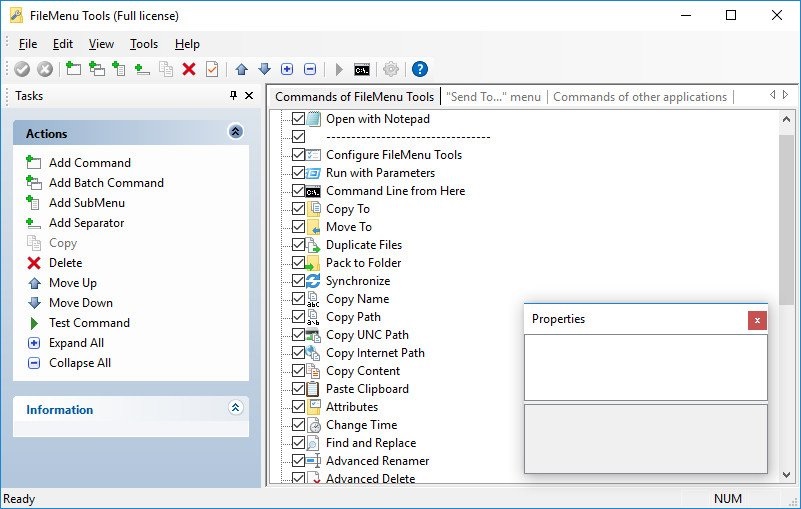801x509 pixels.
Task: Select the Advanced Renamer command
Action: click(x=378, y=460)
